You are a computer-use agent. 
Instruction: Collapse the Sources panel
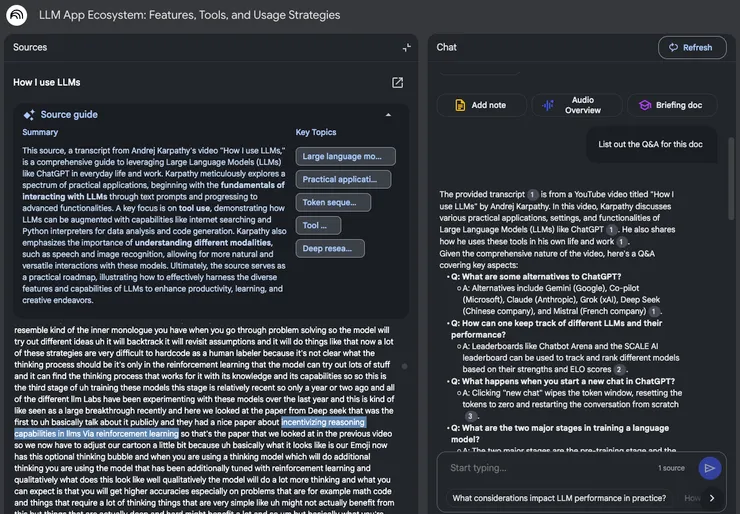pyautogui.click(x=406, y=47)
